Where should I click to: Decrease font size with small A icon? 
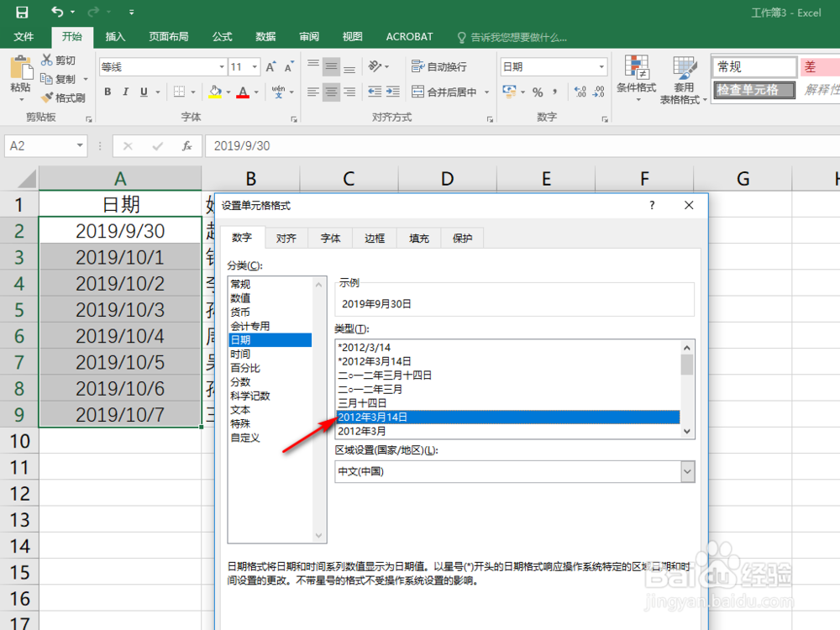[x=289, y=66]
